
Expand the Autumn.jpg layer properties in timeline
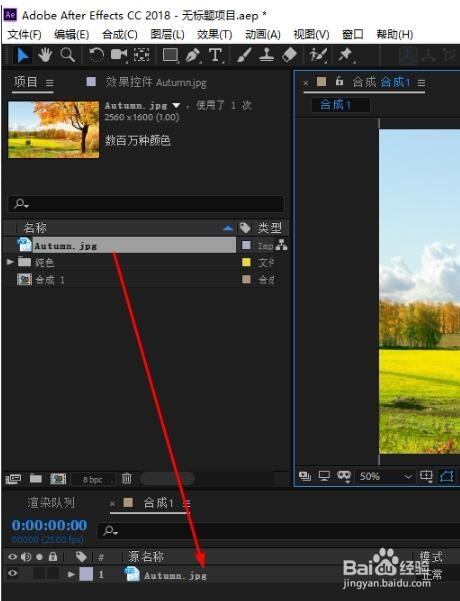click(x=71, y=574)
